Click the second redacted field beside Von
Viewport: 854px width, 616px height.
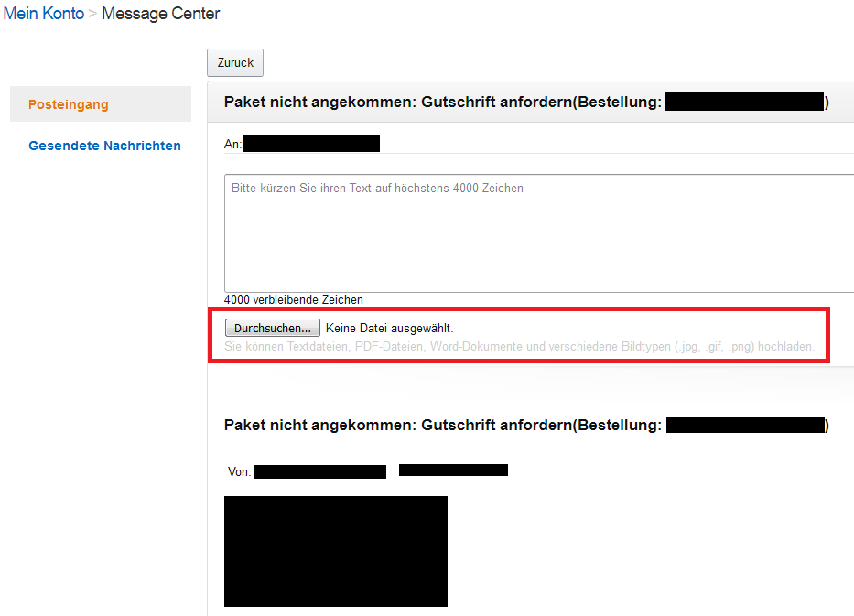coord(453,470)
